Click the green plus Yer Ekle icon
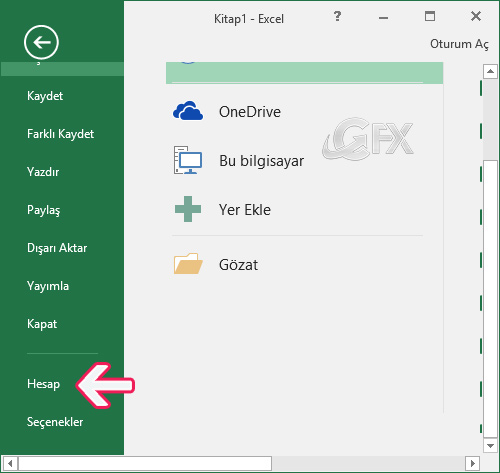500x473 pixels. click(x=188, y=209)
